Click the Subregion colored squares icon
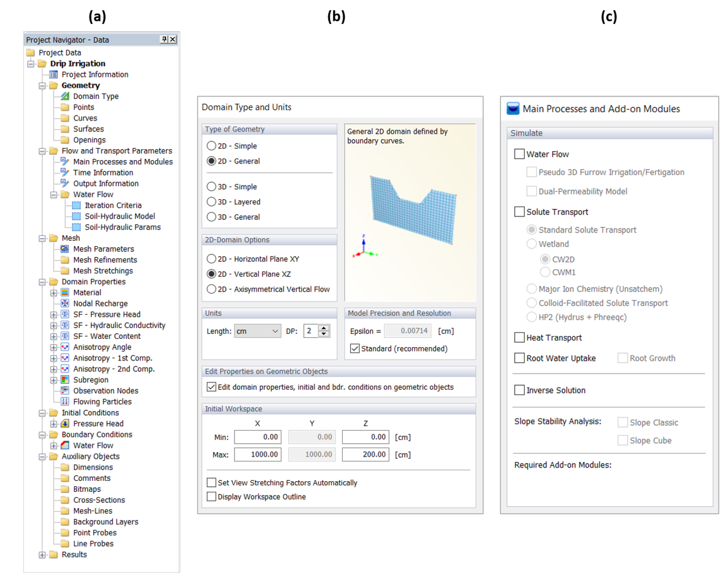 click(65, 380)
